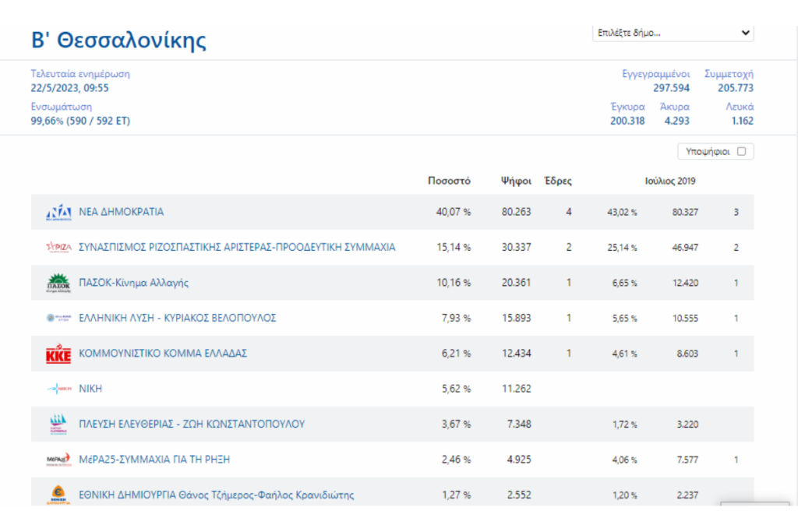Click the Ψήφοι column header
Viewport: 798px width, 532px height.
516,181
